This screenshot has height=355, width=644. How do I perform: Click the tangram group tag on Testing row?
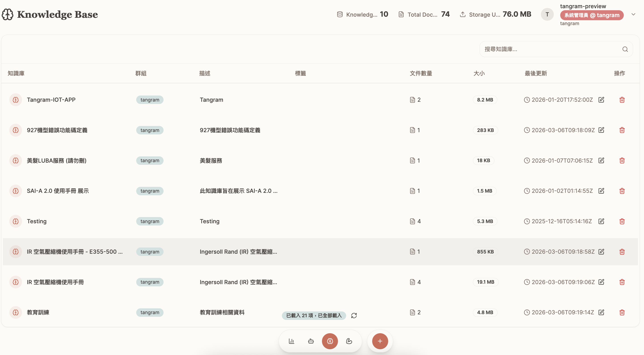coord(150,221)
